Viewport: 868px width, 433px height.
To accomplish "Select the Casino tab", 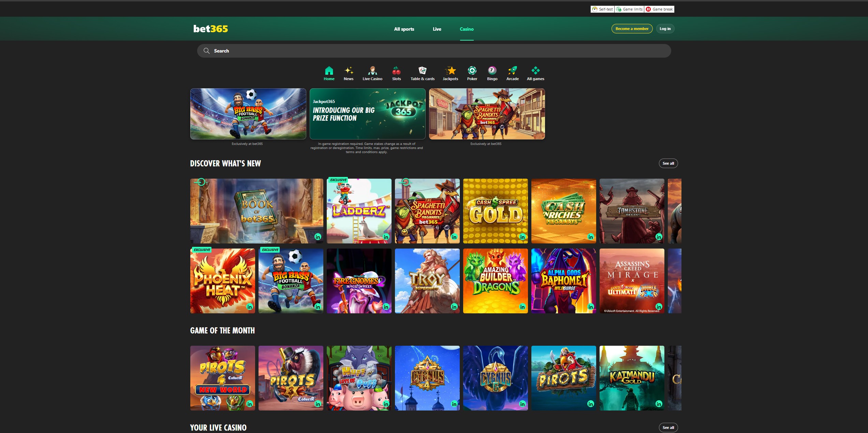I will coord(467,29).
